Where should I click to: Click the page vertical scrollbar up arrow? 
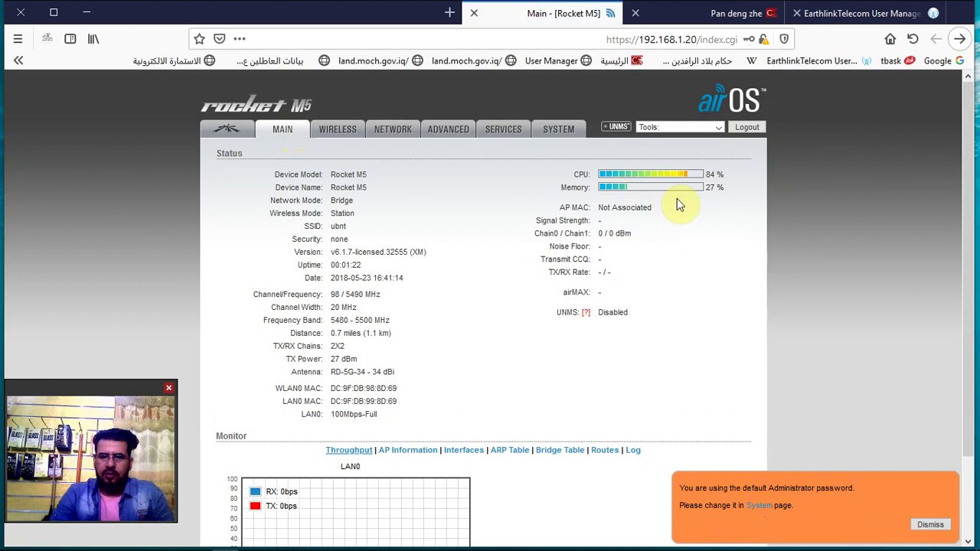click(x=968, y=76)
